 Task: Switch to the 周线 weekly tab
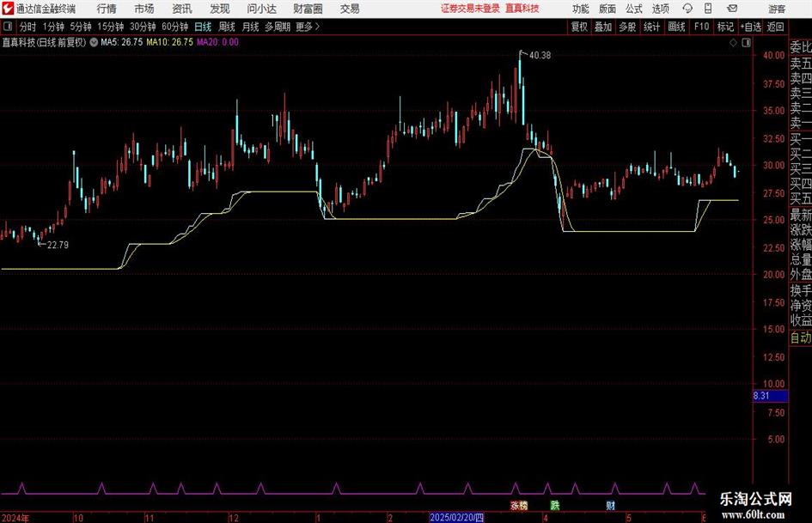227,27
